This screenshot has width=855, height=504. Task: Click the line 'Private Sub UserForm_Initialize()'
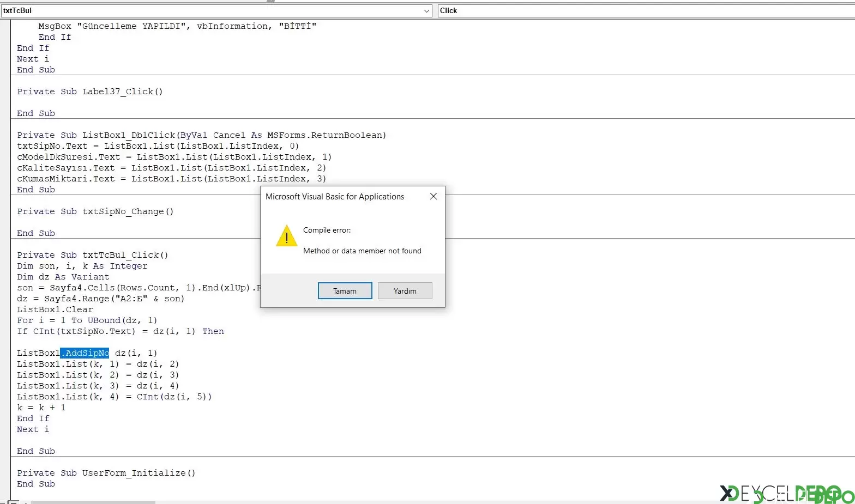tap(106, 473)
